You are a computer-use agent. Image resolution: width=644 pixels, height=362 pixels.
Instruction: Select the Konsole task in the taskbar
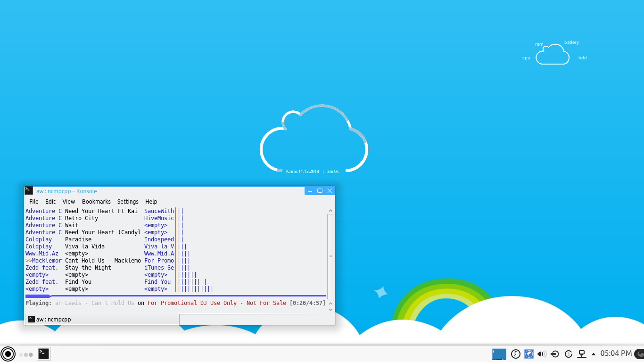[44, 354]
